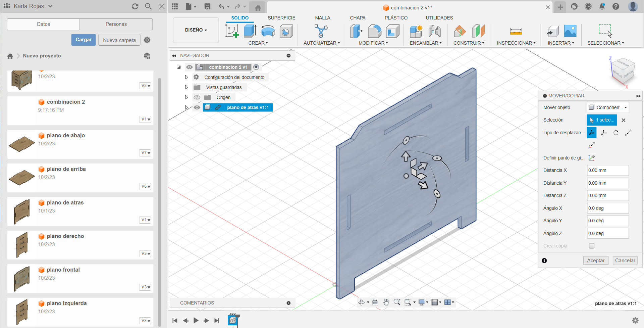644x328 pixels.
Task: Open data panel settings gear
Action: click(147, 40)
